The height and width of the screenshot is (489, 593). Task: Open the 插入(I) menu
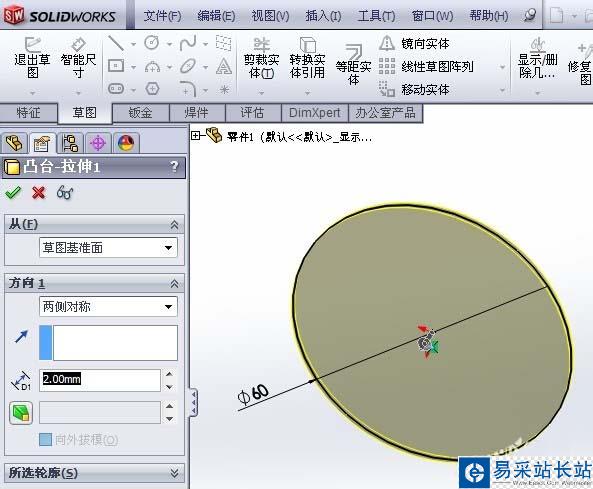coord(323,16)
